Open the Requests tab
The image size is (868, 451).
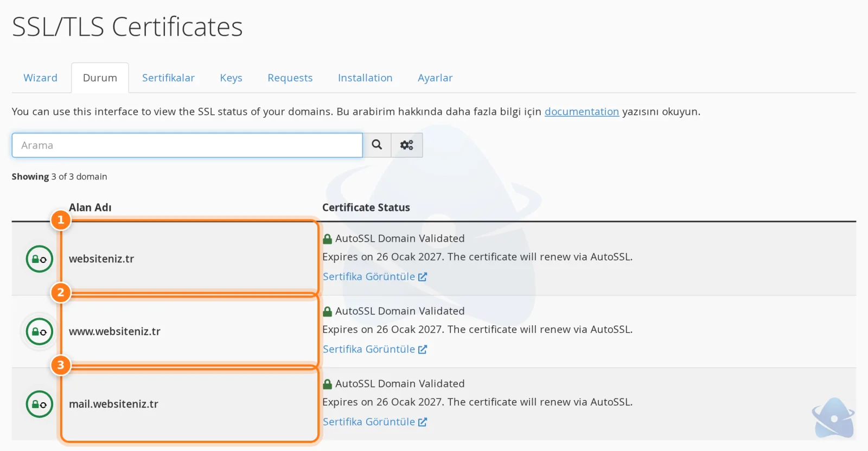(290, 78)
